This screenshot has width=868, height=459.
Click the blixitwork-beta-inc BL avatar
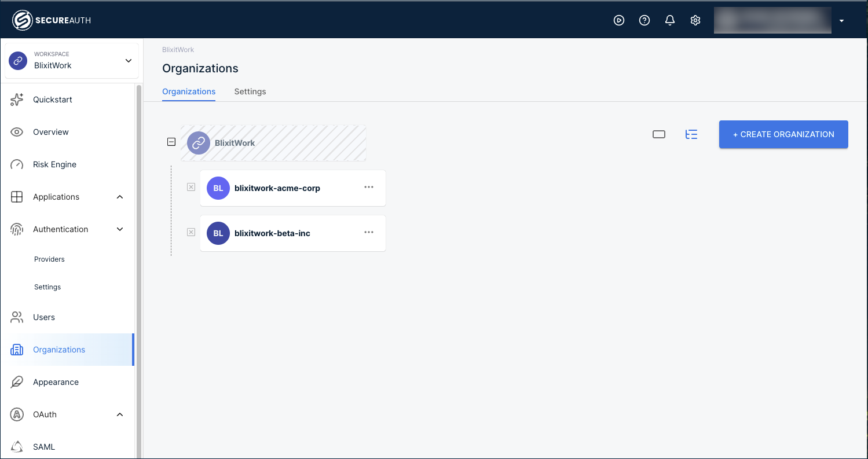pos(218,233)
